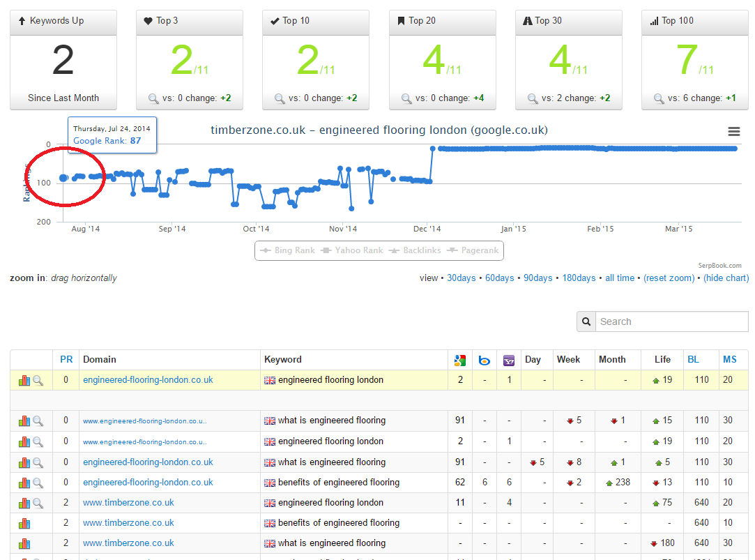Toggle the Bing Rank series in chart legend
This screenshot has height=560, width=755.
tap(287, 250)
